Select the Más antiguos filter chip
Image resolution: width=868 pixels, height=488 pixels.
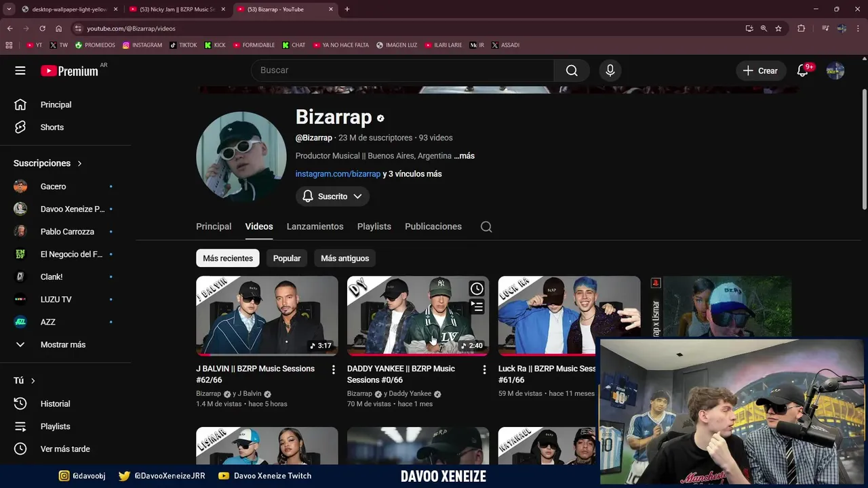tap(345, 258)
